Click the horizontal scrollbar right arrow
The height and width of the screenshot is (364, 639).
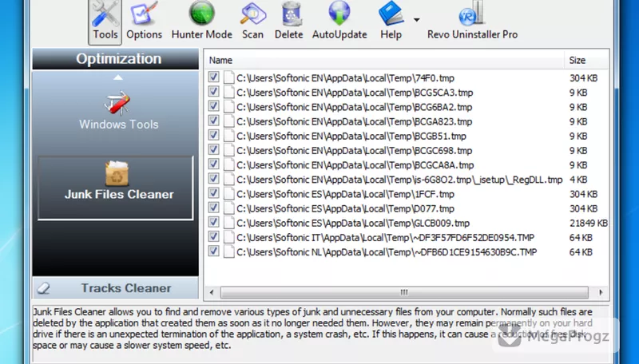pos(601,292)
